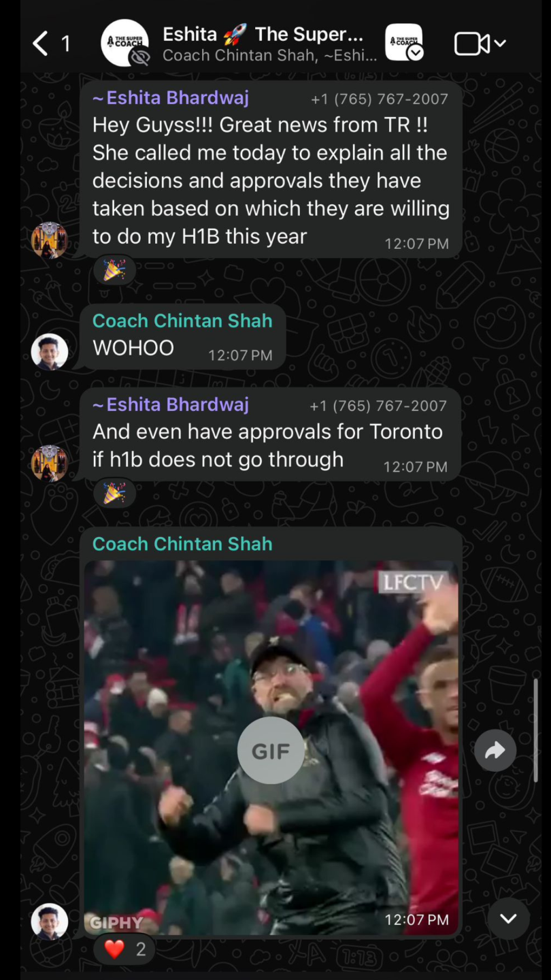Forward the GIF using the share arrow
The width and height of the screenshot is (551, 980).
tap(495, 751)
